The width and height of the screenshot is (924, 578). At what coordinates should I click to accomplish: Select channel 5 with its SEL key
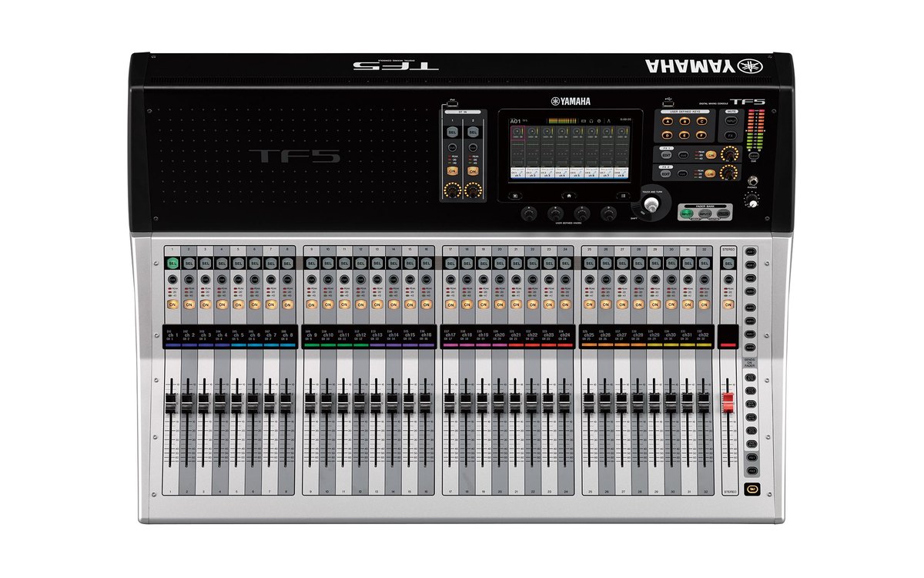[238, 264]
